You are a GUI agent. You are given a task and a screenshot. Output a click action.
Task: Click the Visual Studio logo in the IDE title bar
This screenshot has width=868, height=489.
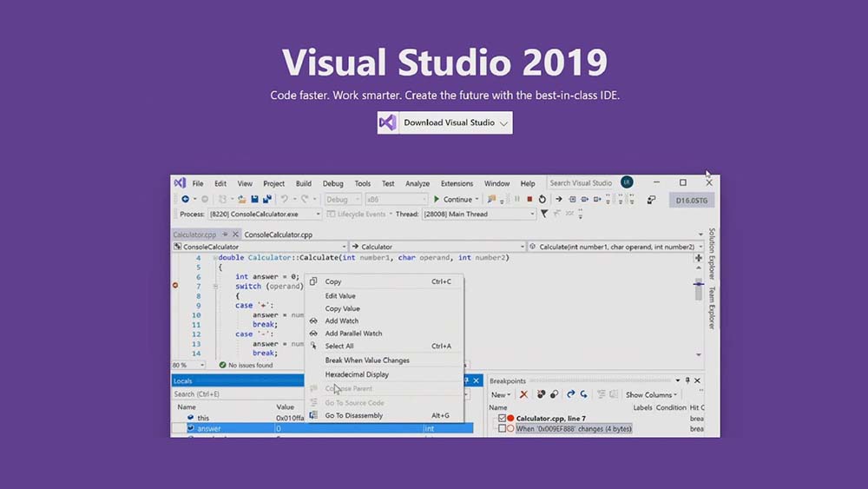[180, 182]
